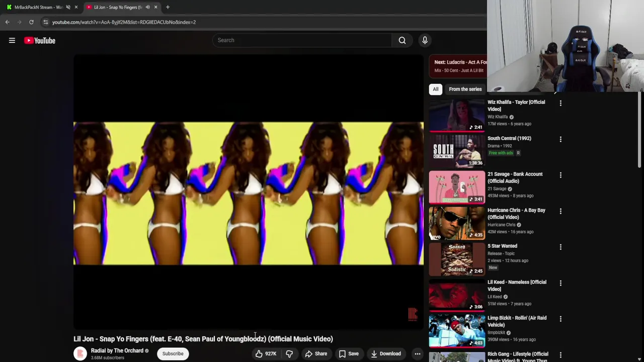The image size is (644, 362).
Task: Open options menu for Lil Keed Nameless
Action: coord(560,283)
